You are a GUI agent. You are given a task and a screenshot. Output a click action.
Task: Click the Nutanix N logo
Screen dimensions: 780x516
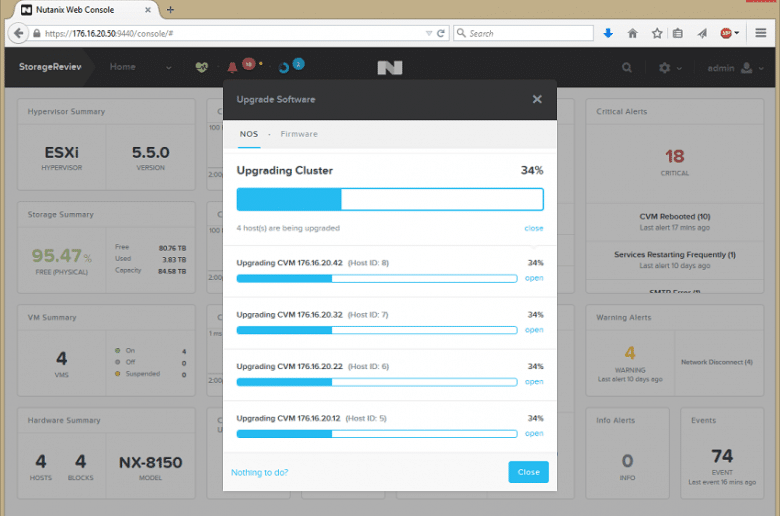coord(390,68)
